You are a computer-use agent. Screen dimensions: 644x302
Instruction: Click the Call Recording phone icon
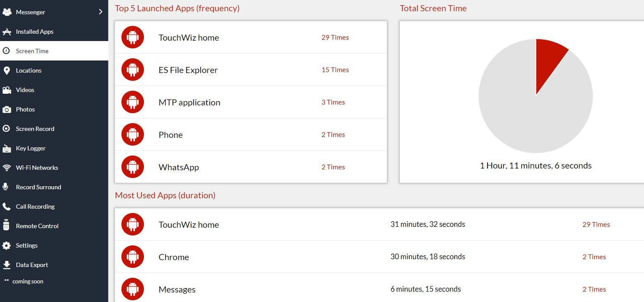(6, 207)
